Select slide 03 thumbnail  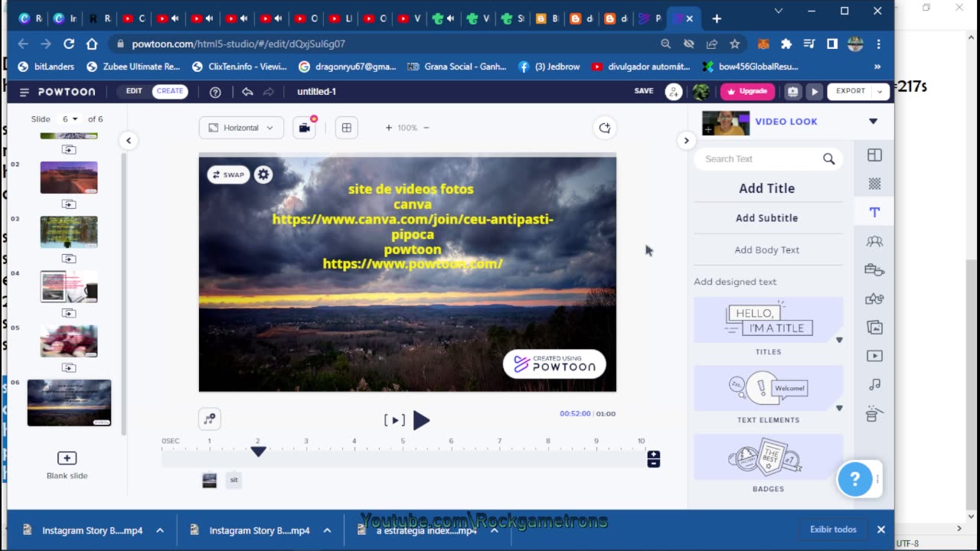pos(69,232)
